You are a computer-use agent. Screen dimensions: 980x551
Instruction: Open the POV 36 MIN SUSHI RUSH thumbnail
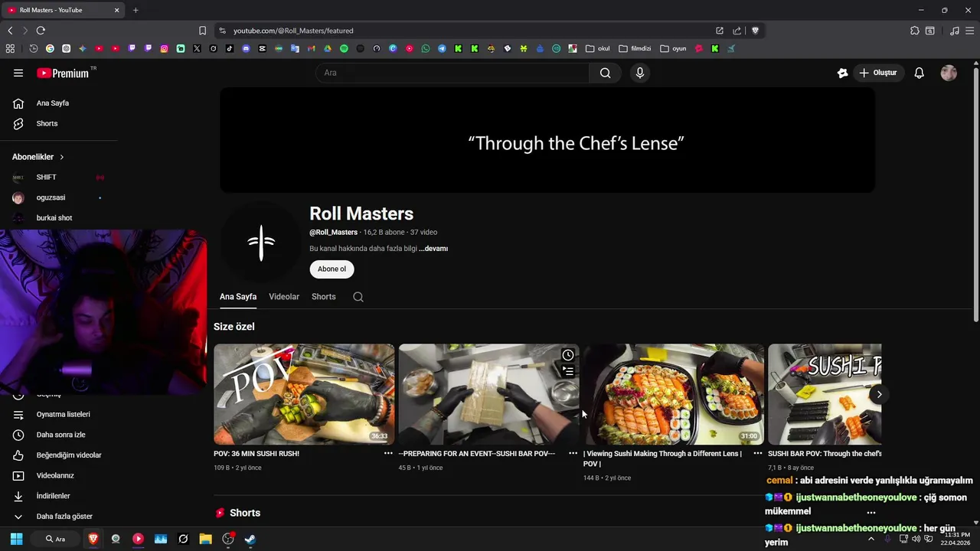(x=304, y=394)
